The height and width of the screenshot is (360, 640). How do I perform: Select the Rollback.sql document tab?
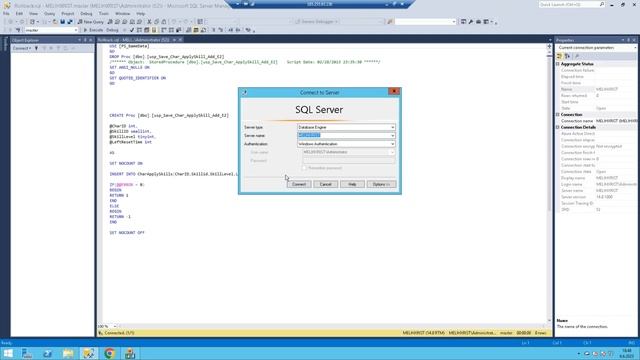tap(133, 40)
